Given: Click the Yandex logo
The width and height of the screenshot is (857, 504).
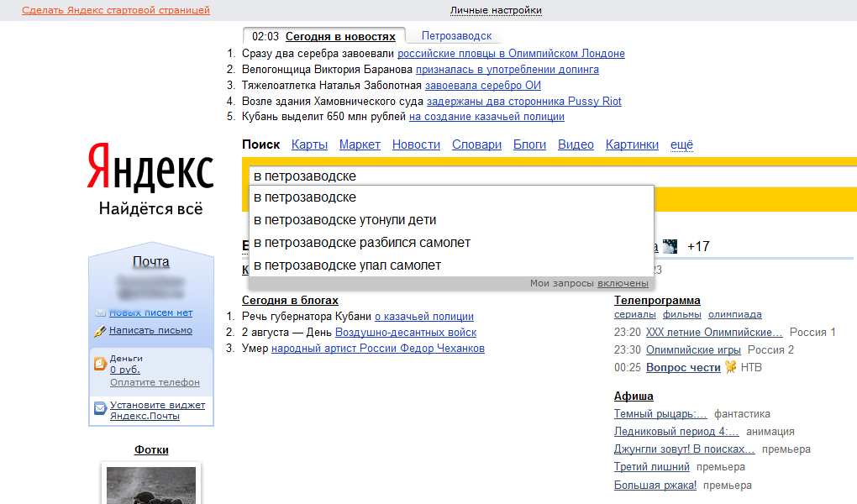Looking at the screenshot, I should tap(151, 167).
